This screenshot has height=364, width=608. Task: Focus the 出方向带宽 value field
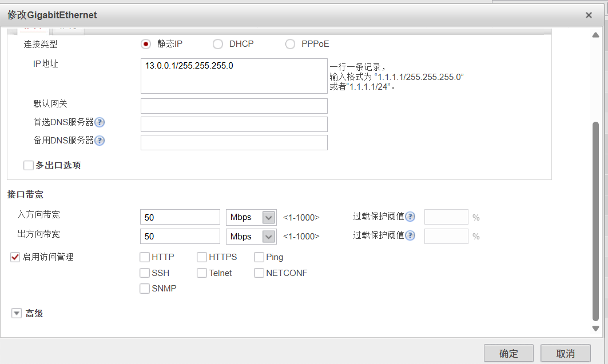tap(180, 236)
